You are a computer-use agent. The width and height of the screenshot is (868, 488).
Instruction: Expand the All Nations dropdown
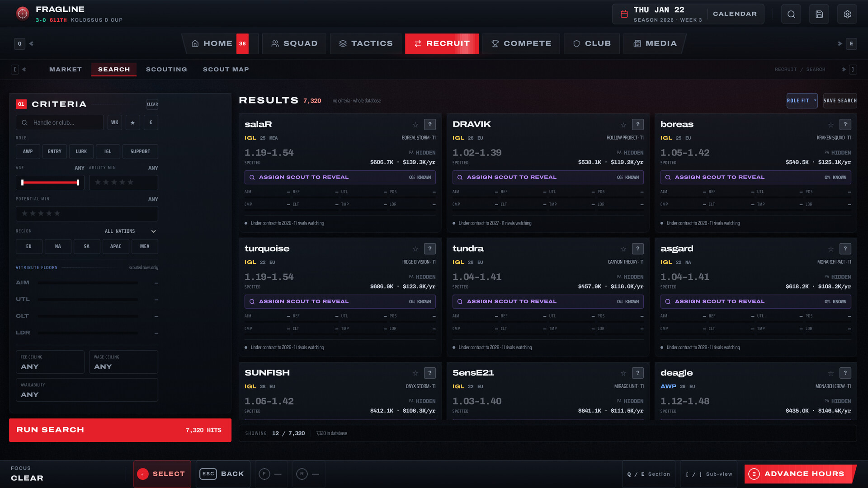pyautogui.click(x=130, y=231)
